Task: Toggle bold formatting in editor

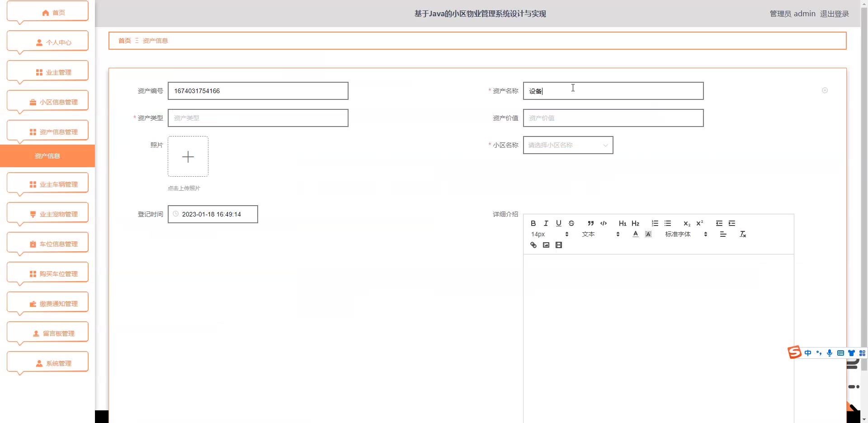Action: [x=533, y=223]
